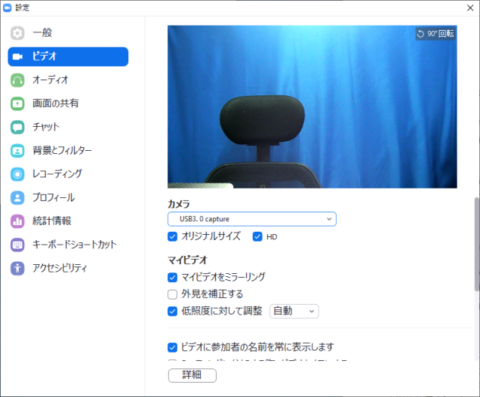Open the 背景とフィルター icon
The height and width of the screenshot is (397, 480).
[17, 151]
